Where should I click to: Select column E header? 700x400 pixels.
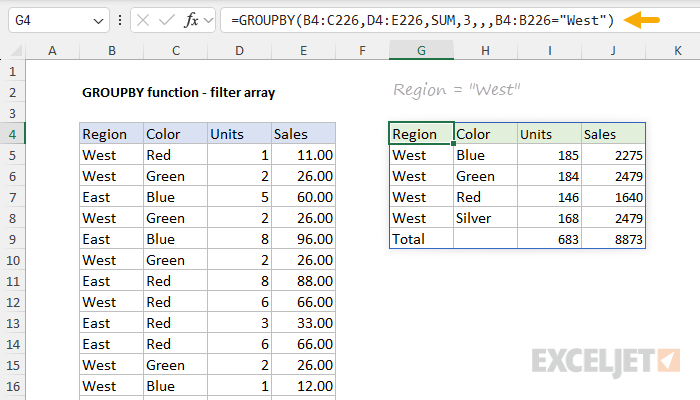(x=304, y=51)
